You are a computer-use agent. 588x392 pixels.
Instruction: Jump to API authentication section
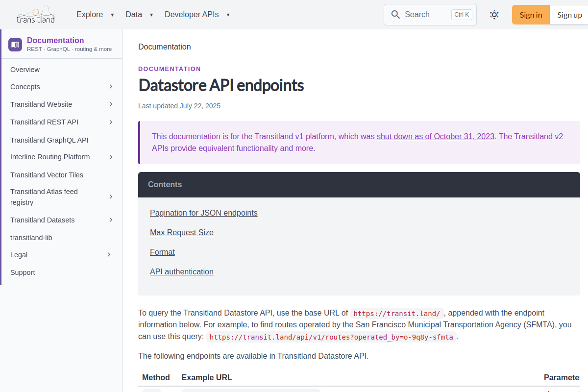coord(182,271)
